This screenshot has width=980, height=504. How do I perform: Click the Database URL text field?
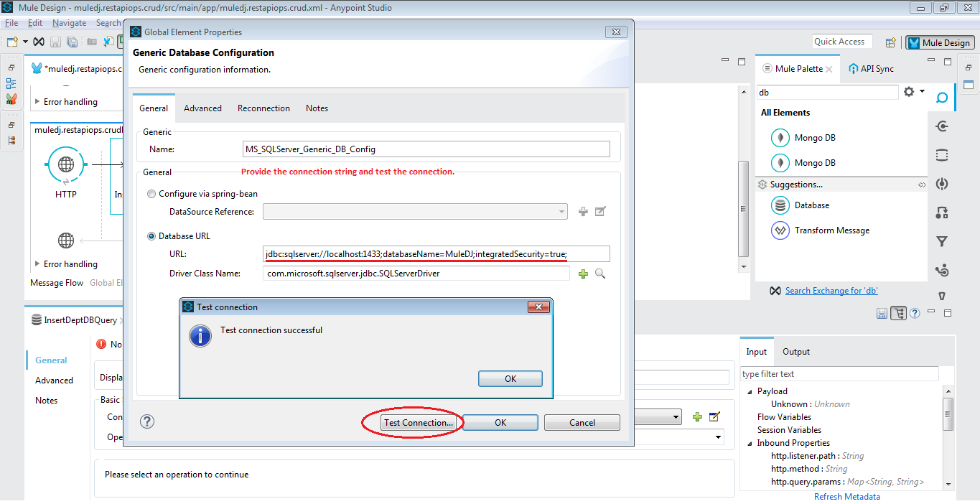point(435,253)
